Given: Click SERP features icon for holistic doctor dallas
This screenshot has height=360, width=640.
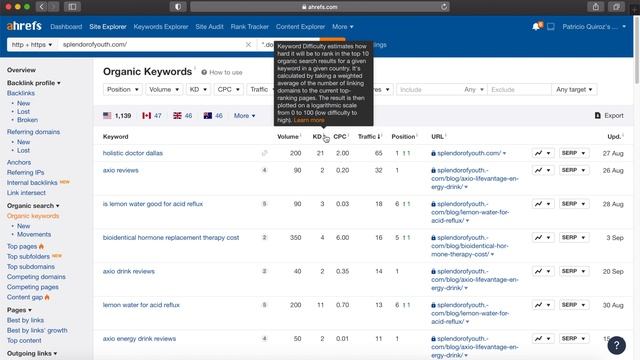Looking at the screenshot, I should pos(264,153).
